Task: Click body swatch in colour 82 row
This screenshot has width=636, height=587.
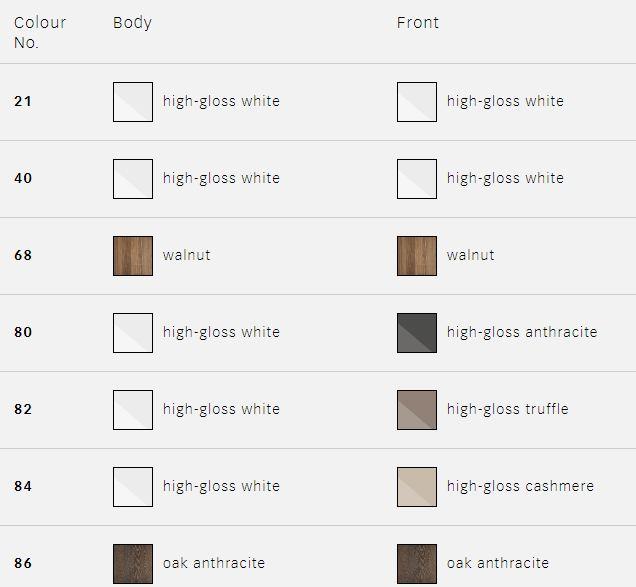Action: [133, 410]
